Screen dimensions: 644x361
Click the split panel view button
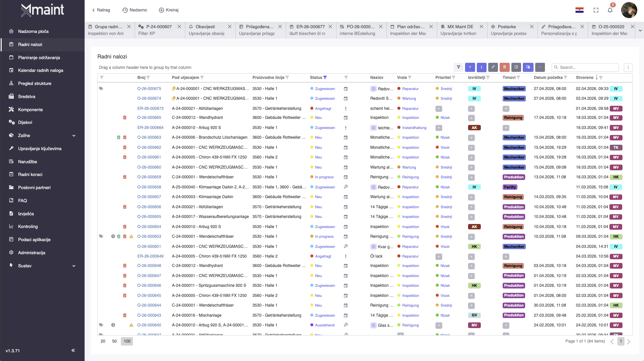[x=516, y=67]
